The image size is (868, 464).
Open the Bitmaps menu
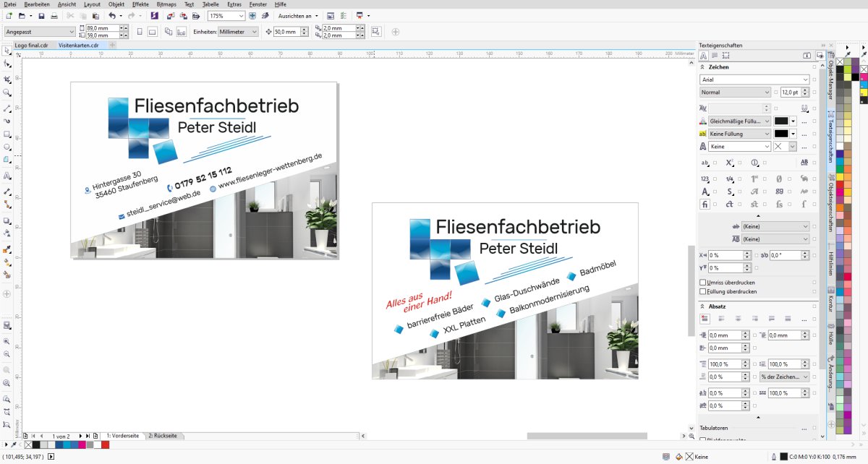166,4
